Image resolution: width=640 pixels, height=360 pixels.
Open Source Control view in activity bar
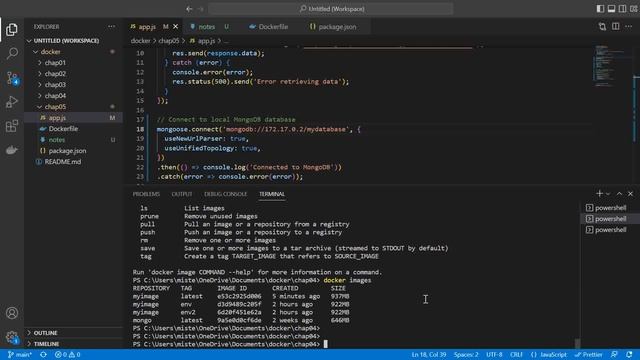pyautogui.click(x=12, y=78)
